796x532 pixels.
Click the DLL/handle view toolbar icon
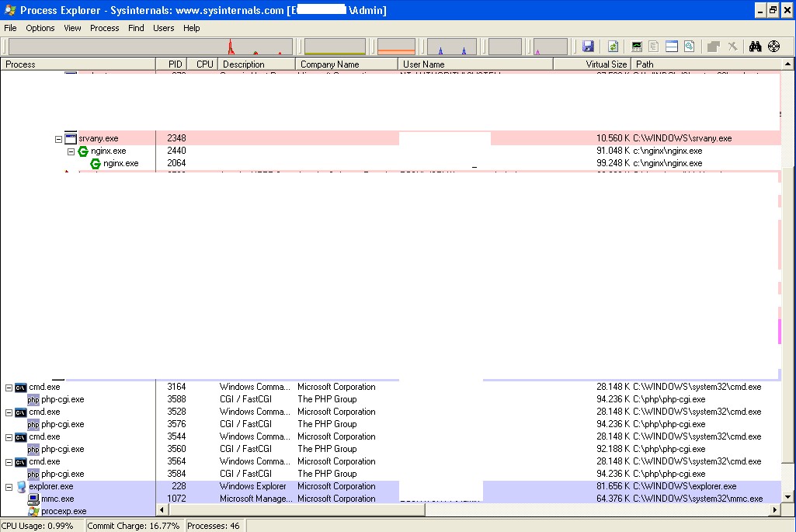pyautogui.click(x=689, y=46)
